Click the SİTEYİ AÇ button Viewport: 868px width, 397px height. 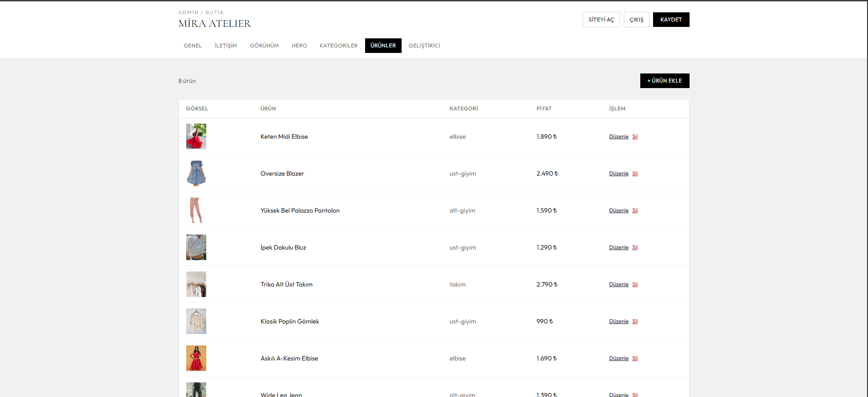601,20
